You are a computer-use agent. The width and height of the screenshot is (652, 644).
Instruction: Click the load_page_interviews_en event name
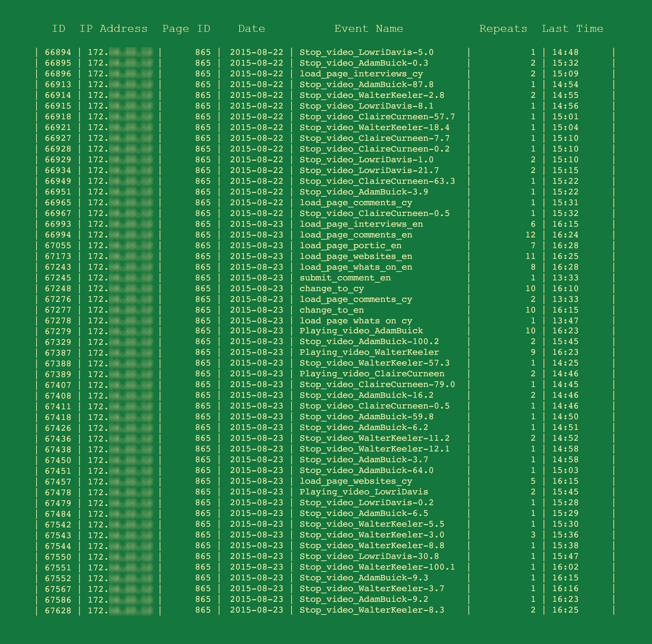(x=361, y=224)
